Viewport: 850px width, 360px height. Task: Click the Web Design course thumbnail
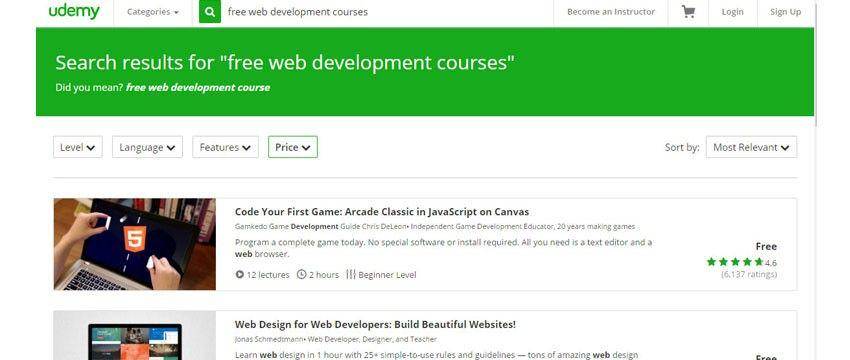click(x=134, y=336)
